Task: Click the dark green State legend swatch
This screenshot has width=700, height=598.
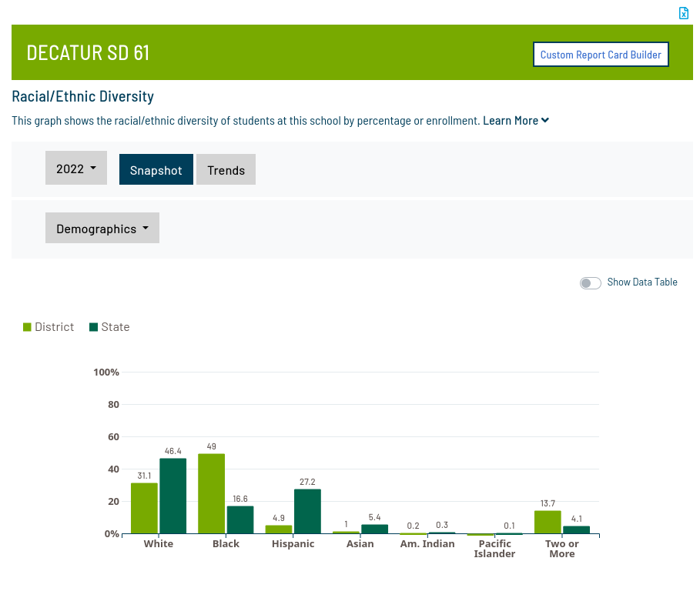Action: pos(94,327)
